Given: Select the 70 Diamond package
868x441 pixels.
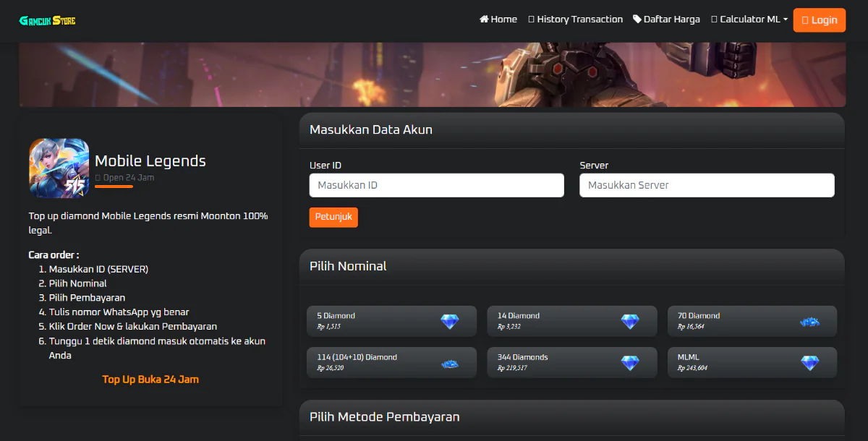Looking at the screenshot, I should pos(752,321).
